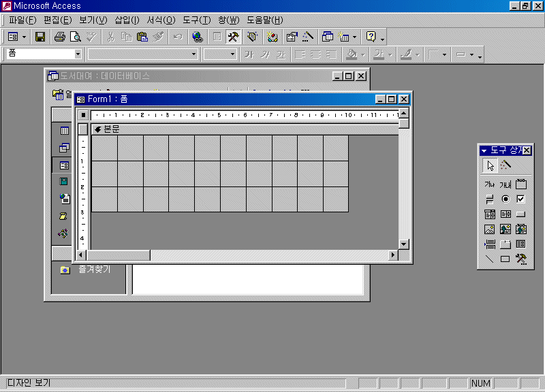Open the 삽입(I) menu
This screenshot has width=545, height=392.
point(127,20)
